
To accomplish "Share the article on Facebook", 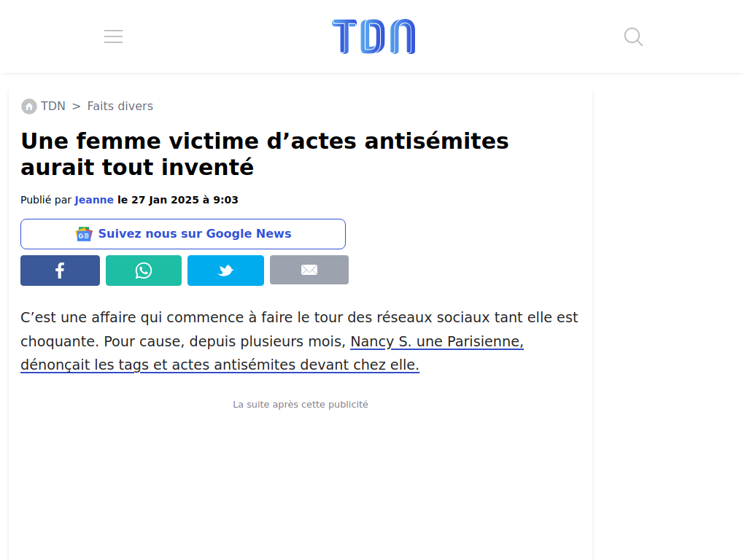I will click(60, 271).
